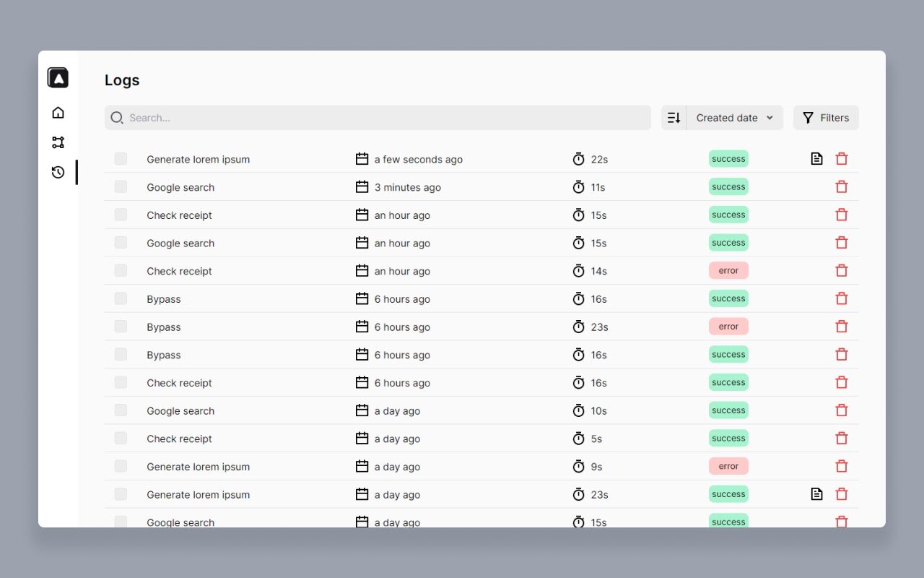Click the '3 minutes ago' timestamp
Image resolution: width=924 pixels, height=578 pixels.
[408, 187]
